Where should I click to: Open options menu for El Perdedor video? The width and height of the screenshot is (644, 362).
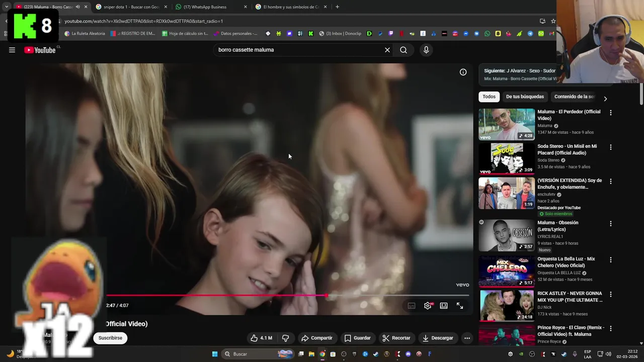pyautogui.click(x=611, y=113)
